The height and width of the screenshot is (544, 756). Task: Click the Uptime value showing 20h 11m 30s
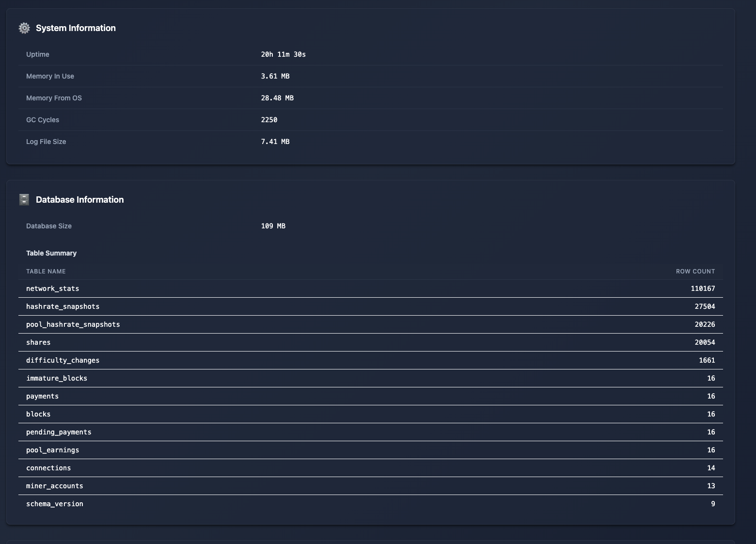click(x=283, y=54)
